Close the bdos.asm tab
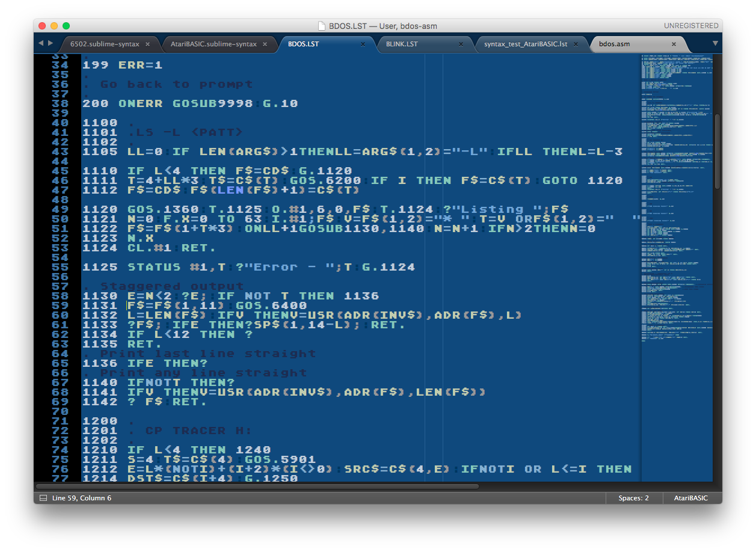 click(674, 44)
